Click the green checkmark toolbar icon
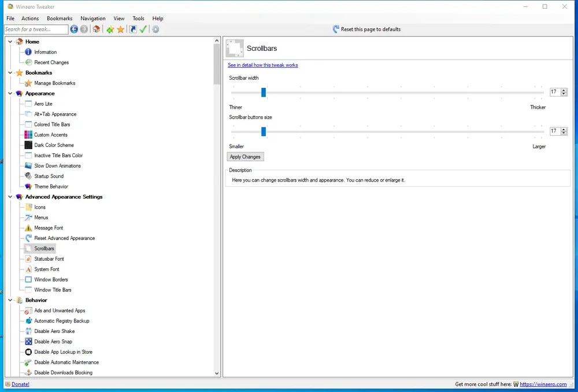The height and width of the screenshot is (392, 578). click(x=143, y=29)
